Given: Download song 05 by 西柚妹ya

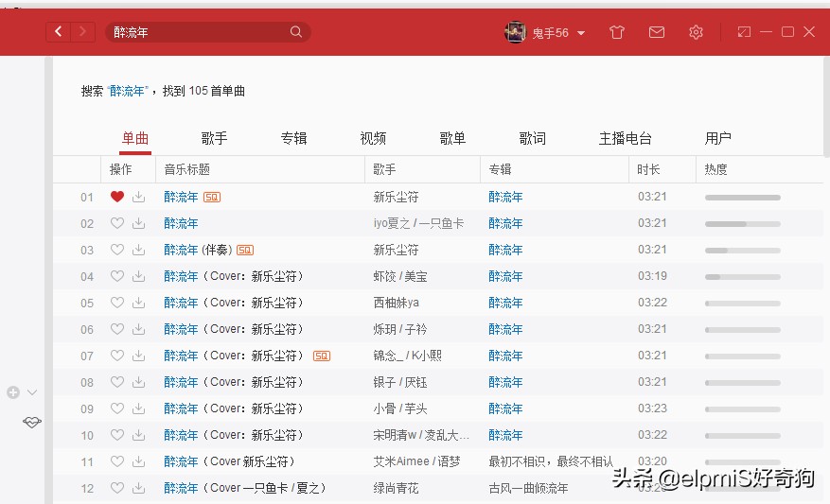Looking at the screenshot, I should pyautogui.click(x=139, y=303).
